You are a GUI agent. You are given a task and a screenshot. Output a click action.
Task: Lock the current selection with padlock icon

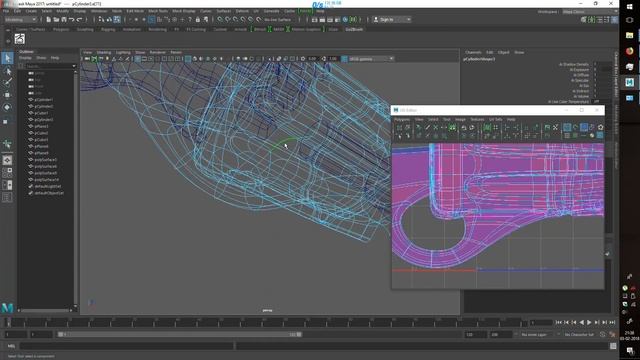pos(198,19)
